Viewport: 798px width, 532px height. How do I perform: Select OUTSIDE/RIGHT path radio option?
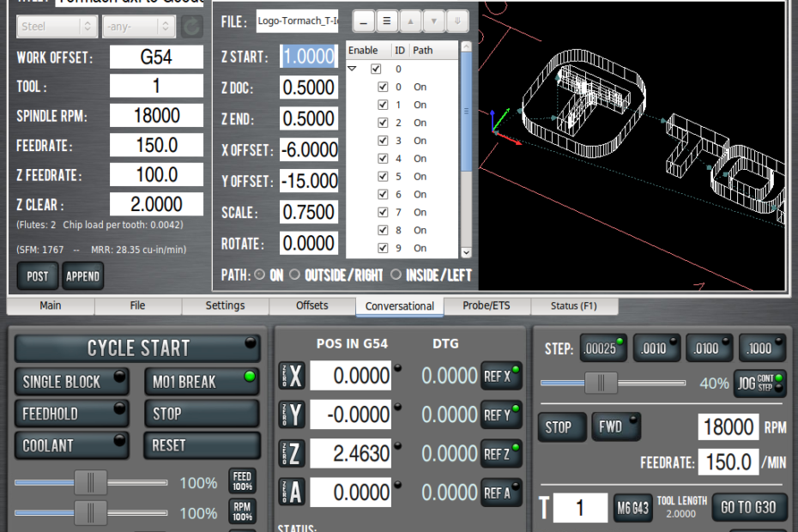pos(294,275)
